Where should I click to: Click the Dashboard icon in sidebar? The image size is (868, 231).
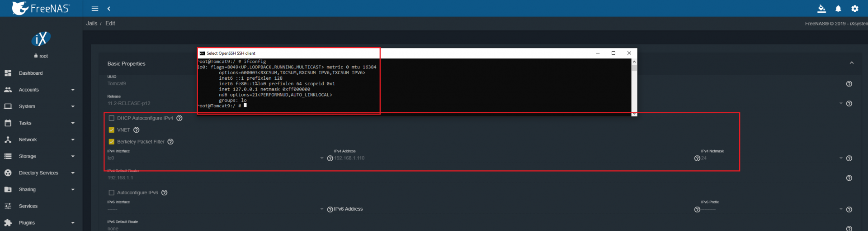point(8,73)
